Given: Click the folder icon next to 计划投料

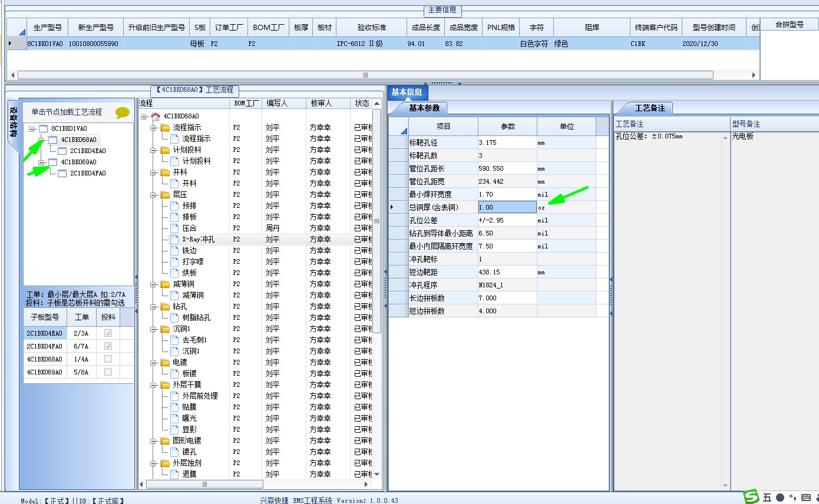Looking at the screenshot, I should pos(165,150).
